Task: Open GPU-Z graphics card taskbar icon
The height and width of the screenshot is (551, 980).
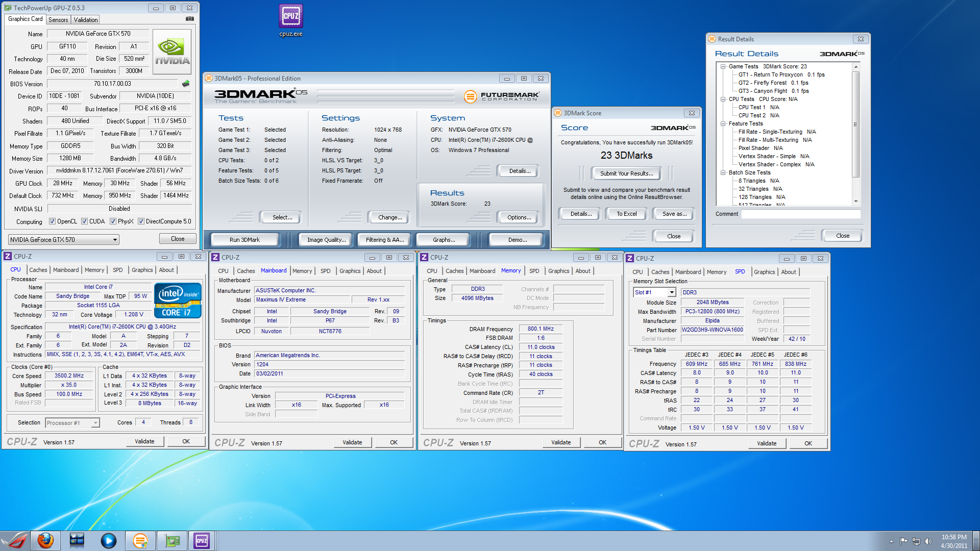Action: click(x=172, y=540)
